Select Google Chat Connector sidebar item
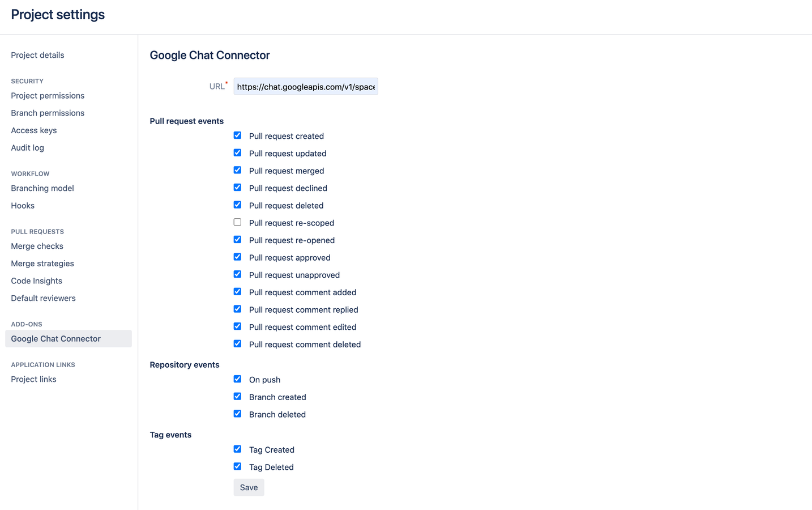This screenshot has height=510, width=812. 69,339
